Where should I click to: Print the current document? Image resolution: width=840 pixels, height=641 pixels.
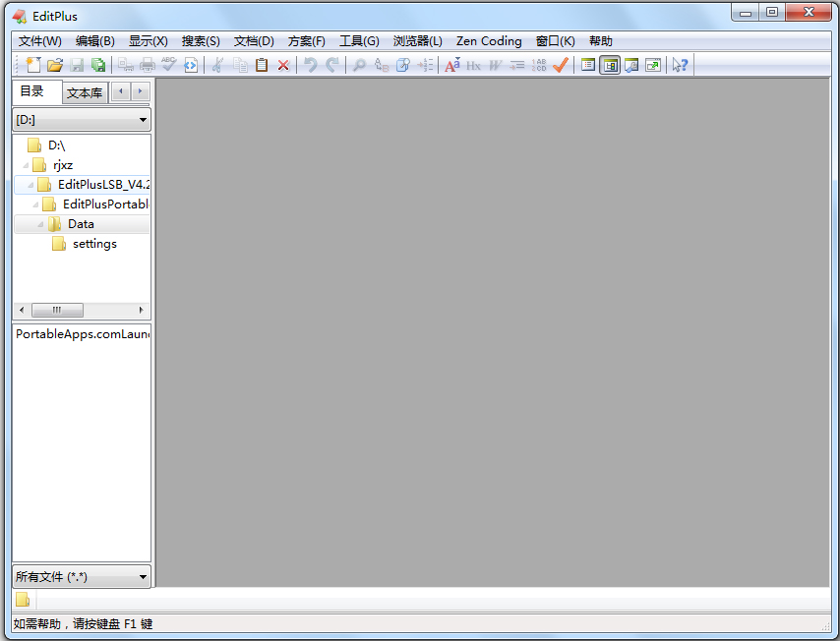149,65
